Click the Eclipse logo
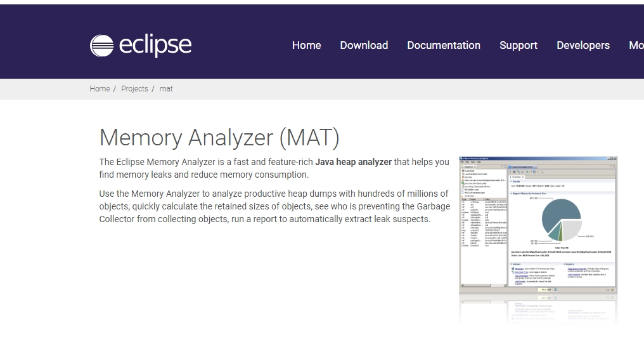 point(141,45)
